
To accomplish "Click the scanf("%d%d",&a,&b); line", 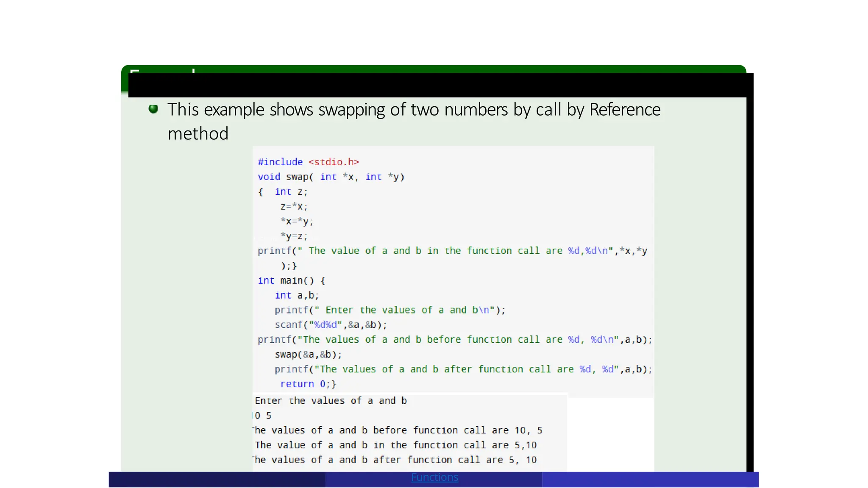I will (x=331, y=325).
